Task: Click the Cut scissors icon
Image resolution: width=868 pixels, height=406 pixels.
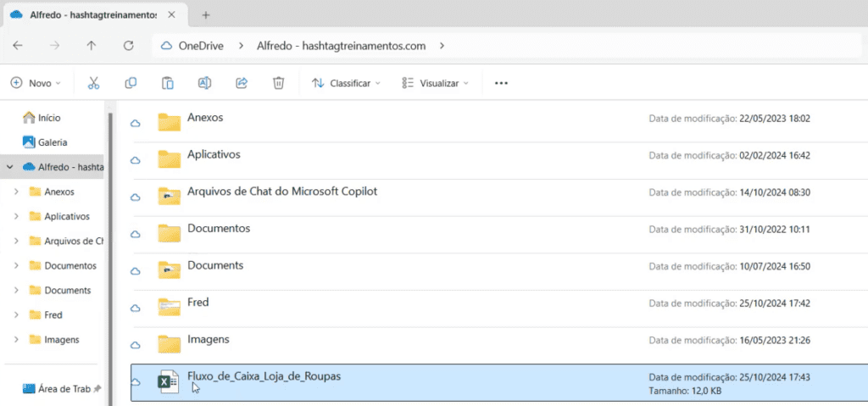Action: pyautogui.click(x=93, y=83)
